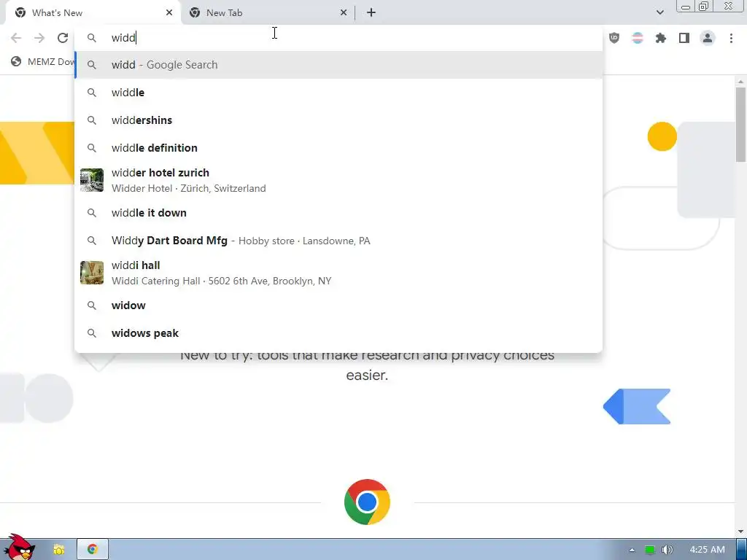
Task: Click the search icon beside 'widdershins'
Action: click(92, 120)
